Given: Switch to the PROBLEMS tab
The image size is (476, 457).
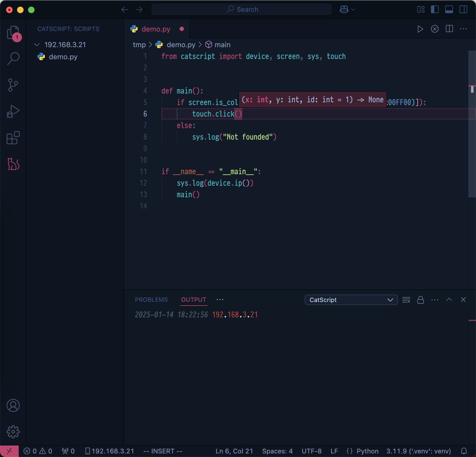Looking at the screenshot, I should pyautogui.click(x=151, y=300).
